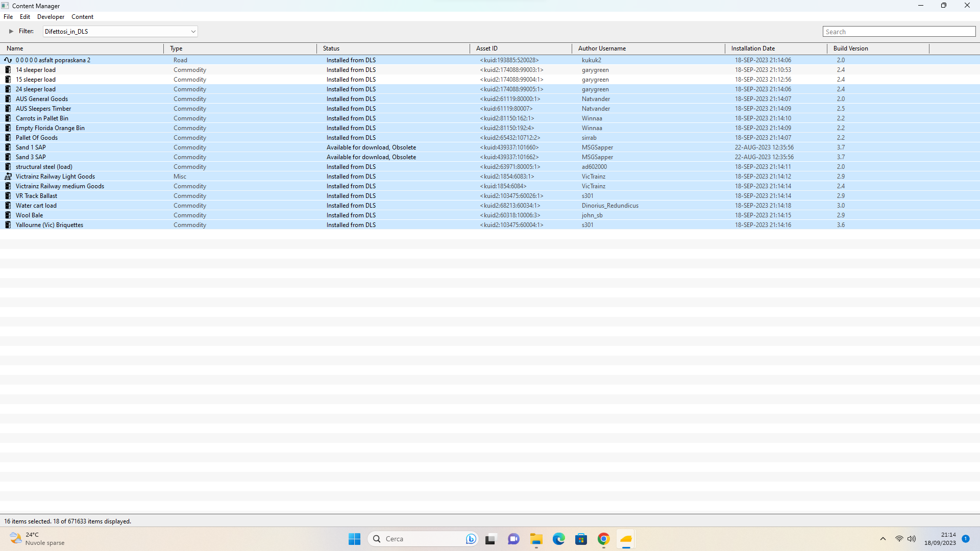This screenshot has height=551, width=980.
Task: Open the Edit menu
Action: (25, 17)
